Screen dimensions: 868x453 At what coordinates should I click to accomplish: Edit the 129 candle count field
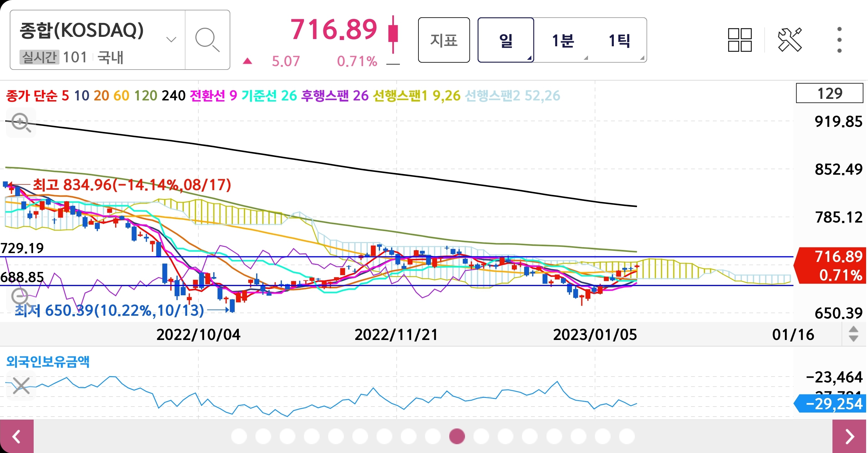pos(829,93)
